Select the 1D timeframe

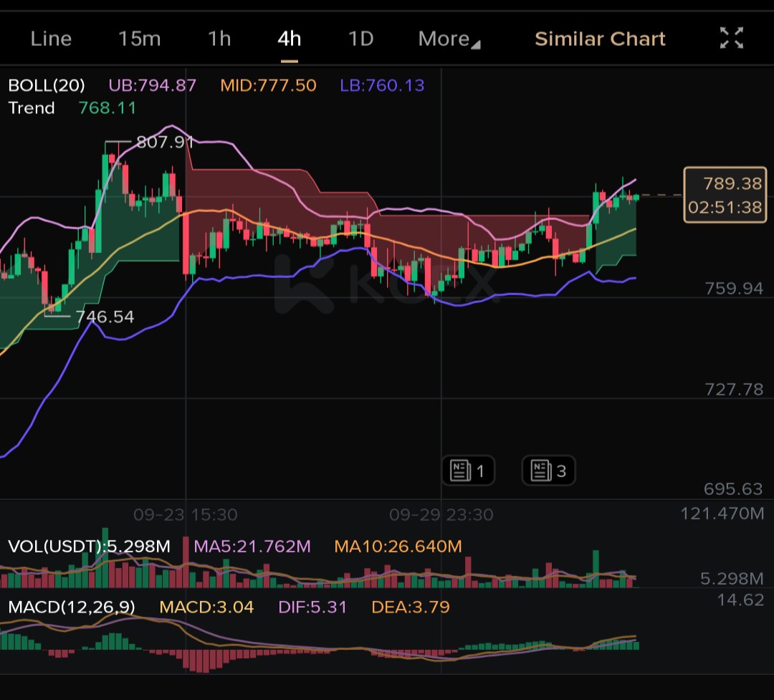(x=360, y=39)
